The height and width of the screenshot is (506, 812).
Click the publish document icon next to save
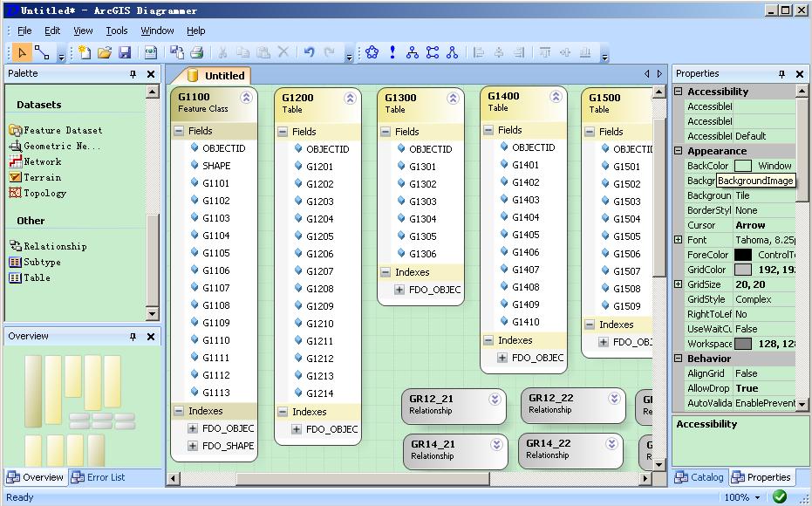[151, 52]
